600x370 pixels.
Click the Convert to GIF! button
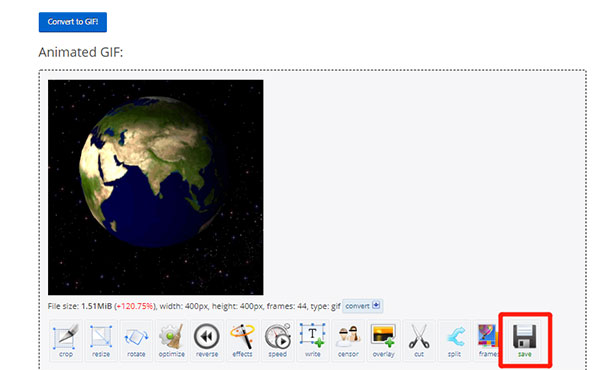pyautogui.click(x=73, y=22)
